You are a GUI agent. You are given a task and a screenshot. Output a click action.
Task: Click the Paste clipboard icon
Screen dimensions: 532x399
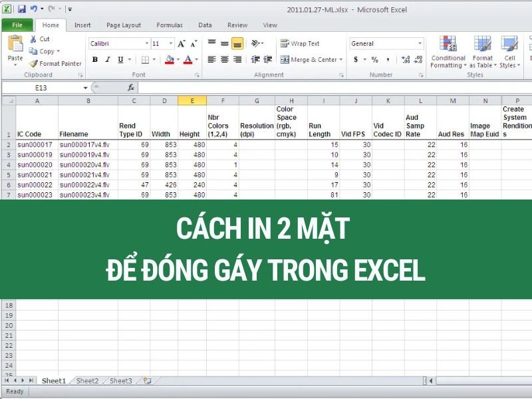(15, 43)
